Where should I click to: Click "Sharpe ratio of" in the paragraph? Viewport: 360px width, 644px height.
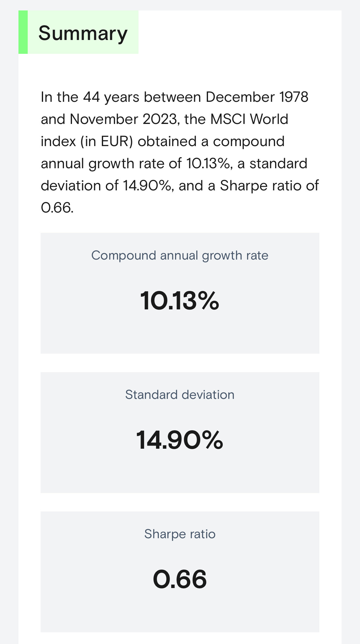point(269,186)
